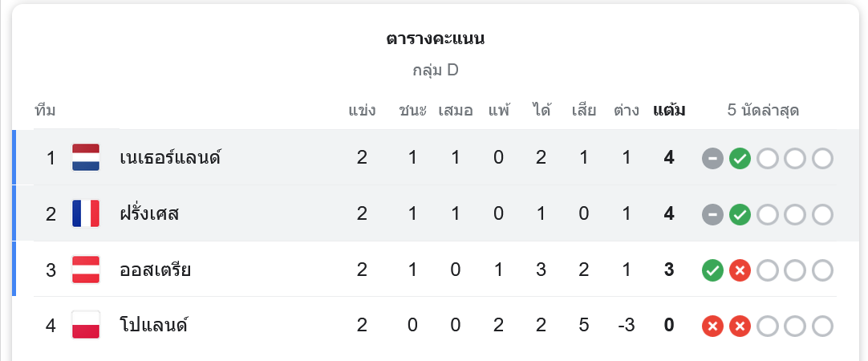Click the กลุ่ม D group label

coord(436,71)
